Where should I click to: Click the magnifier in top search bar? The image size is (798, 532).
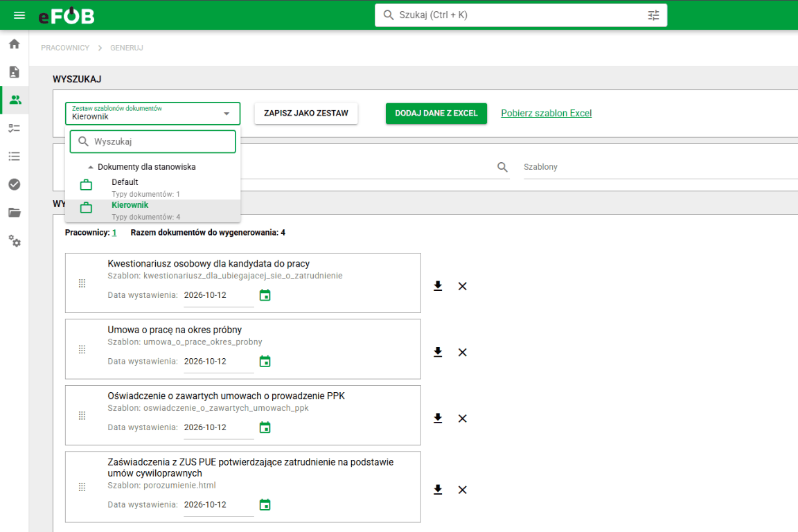pyautogui.click(x=389, y=15)
